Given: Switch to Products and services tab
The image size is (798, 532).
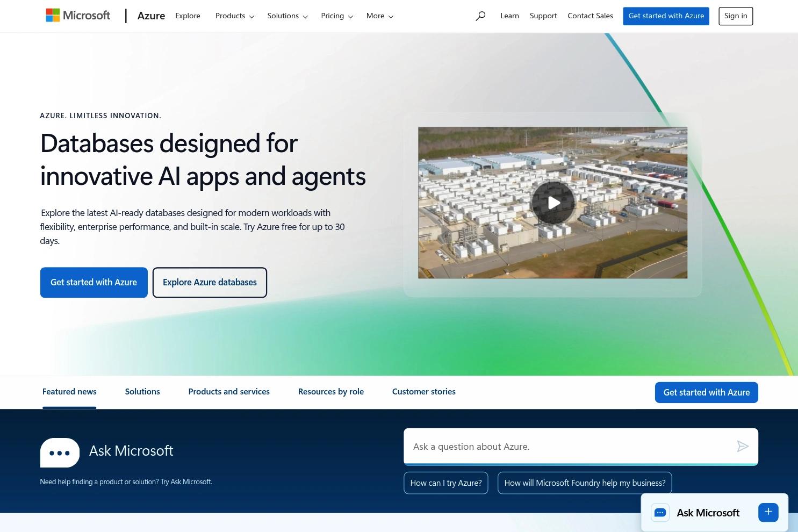Looking at the screenshot, I should [x=229, y=392].
